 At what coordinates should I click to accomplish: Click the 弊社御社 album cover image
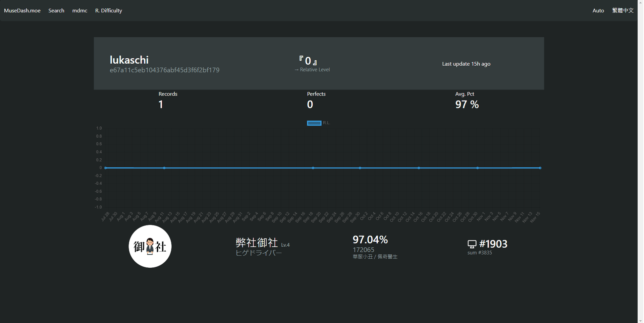[150, 246]
